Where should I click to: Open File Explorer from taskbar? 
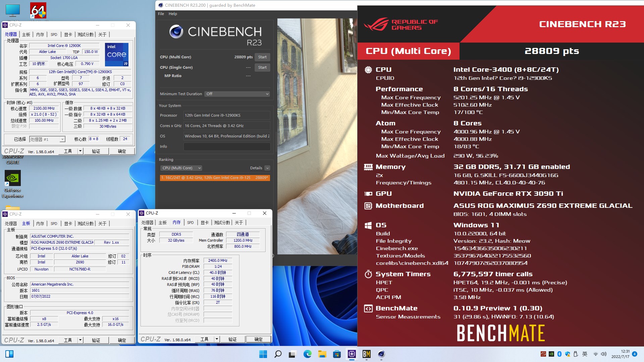pyautogui.click(x=322, y=354)
